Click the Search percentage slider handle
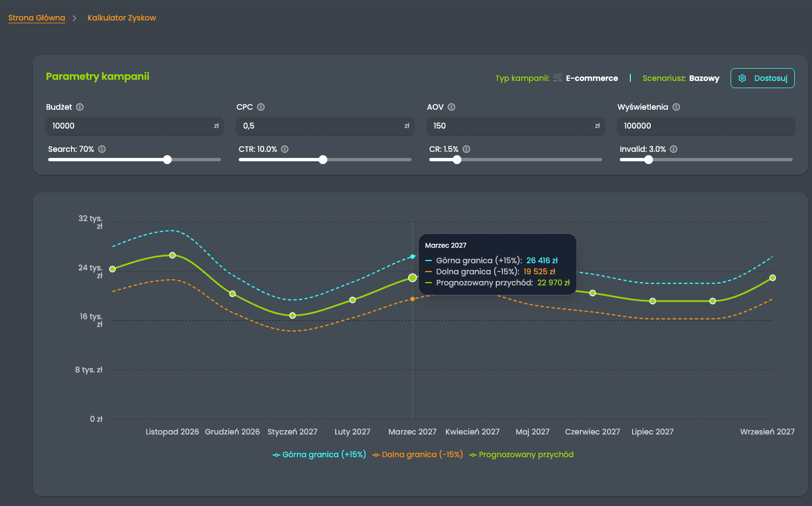Image resolution: width=812 pixels, height=506 pixels. coord(167,160)
